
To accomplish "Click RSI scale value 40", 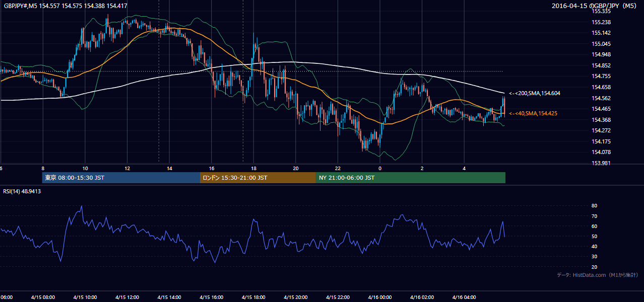I will [594, 246].
